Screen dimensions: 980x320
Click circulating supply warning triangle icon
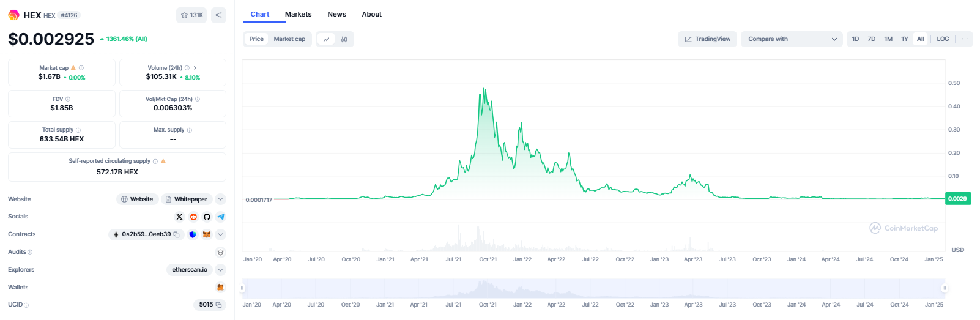tap(163, 162)
